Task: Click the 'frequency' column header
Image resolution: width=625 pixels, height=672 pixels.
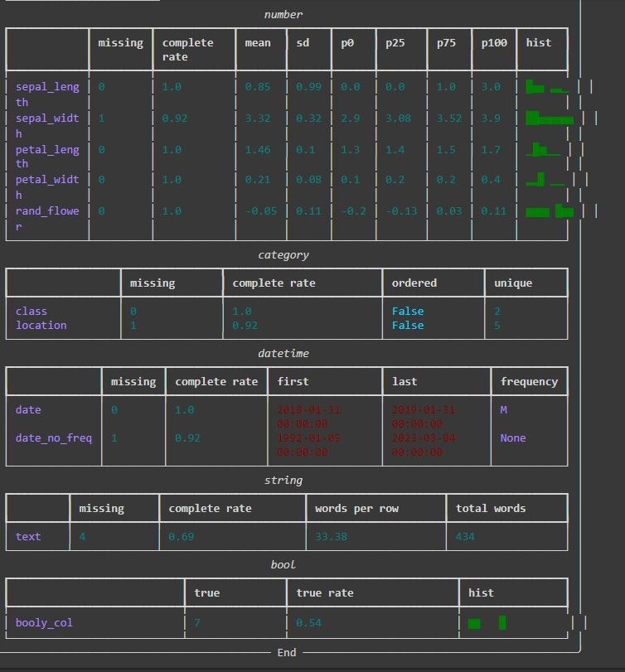Action: click(529, 381)
